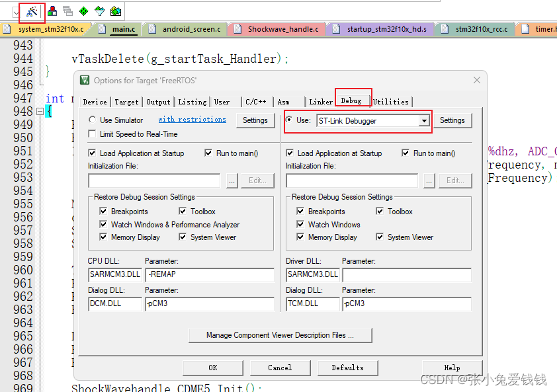The height and width of the screenshot is (392, 557).
Task: Uncheck Watch Windows & Performance Analyzer
Action: (103, 224)
